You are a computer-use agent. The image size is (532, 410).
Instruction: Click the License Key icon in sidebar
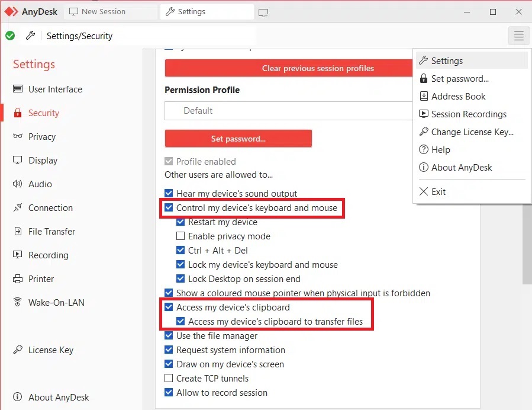18,350
